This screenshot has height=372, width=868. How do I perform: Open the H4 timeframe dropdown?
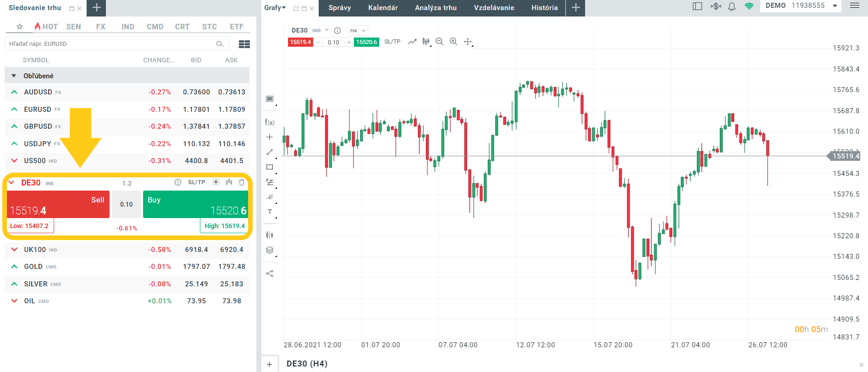(358, 31)
